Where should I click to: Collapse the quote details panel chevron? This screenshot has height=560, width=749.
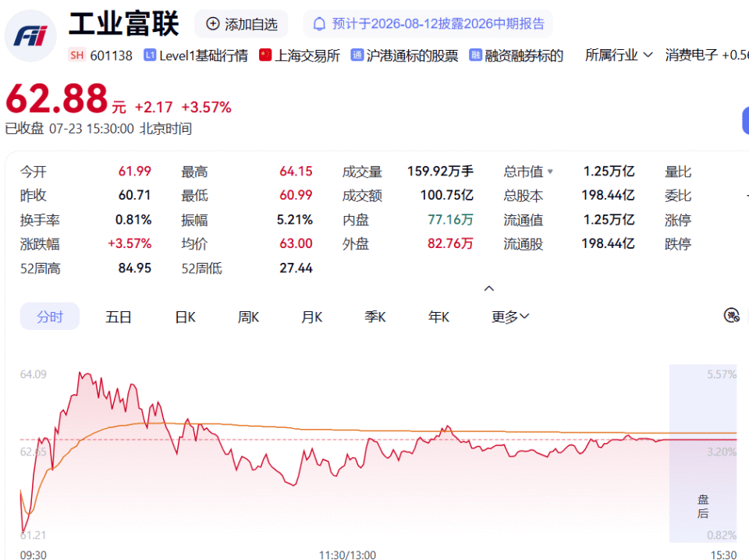click(488, 289)
